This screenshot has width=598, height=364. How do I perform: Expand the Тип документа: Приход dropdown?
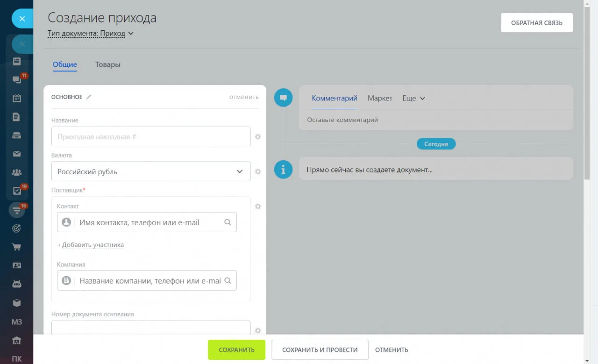(91, 34)
